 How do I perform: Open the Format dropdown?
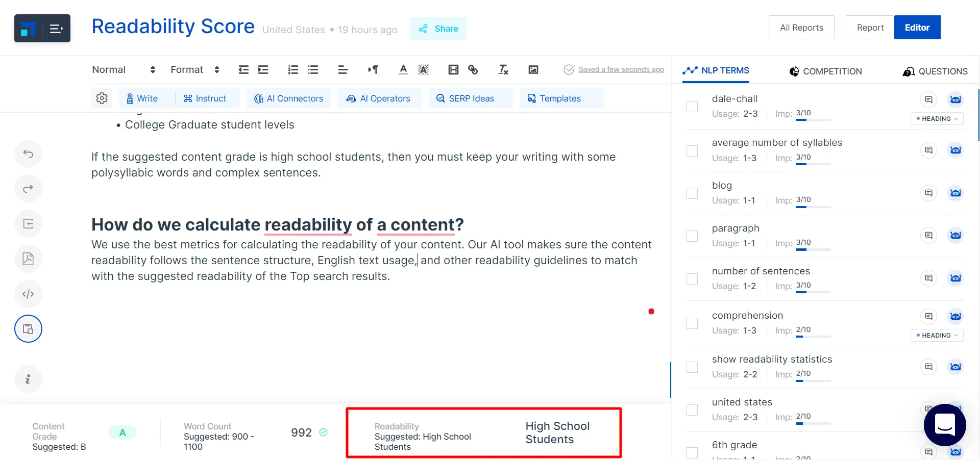[x=194, y=70]
